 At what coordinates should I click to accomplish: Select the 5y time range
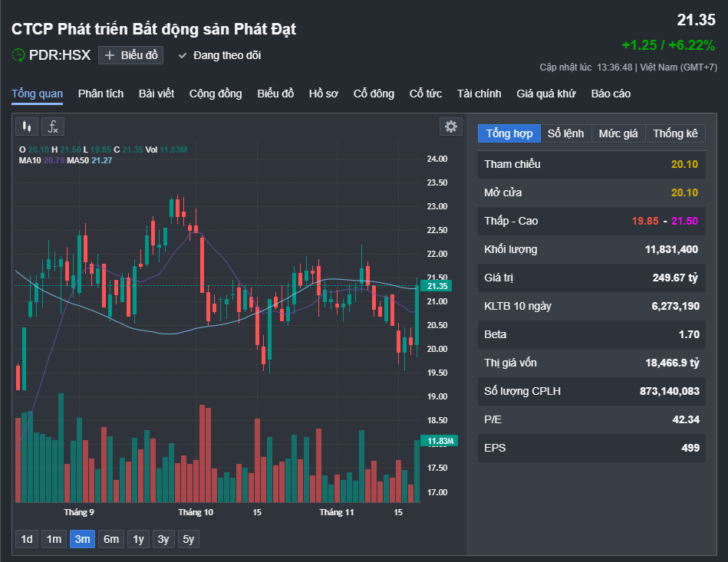[189, 539]
